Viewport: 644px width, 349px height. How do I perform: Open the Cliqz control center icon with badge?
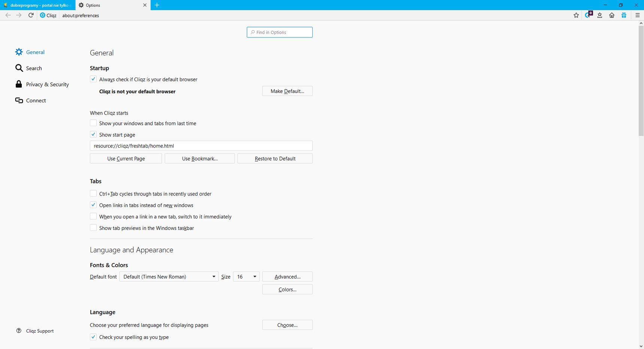tap(589, 15)
